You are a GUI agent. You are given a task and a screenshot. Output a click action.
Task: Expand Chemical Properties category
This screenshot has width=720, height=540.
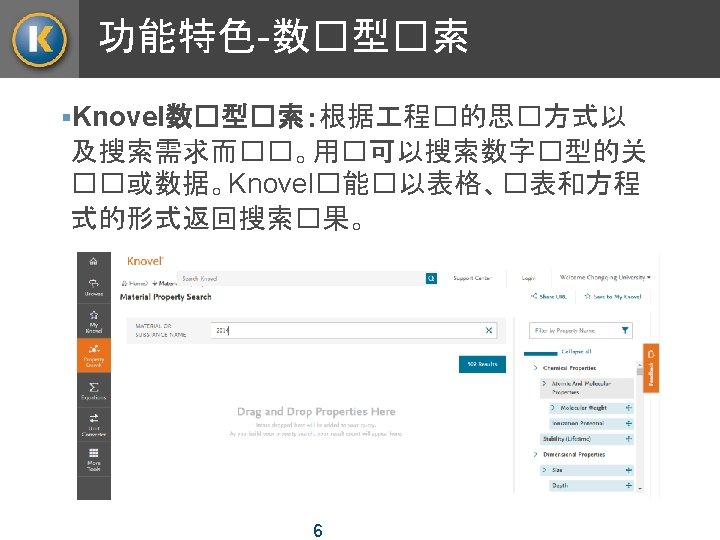535,368
